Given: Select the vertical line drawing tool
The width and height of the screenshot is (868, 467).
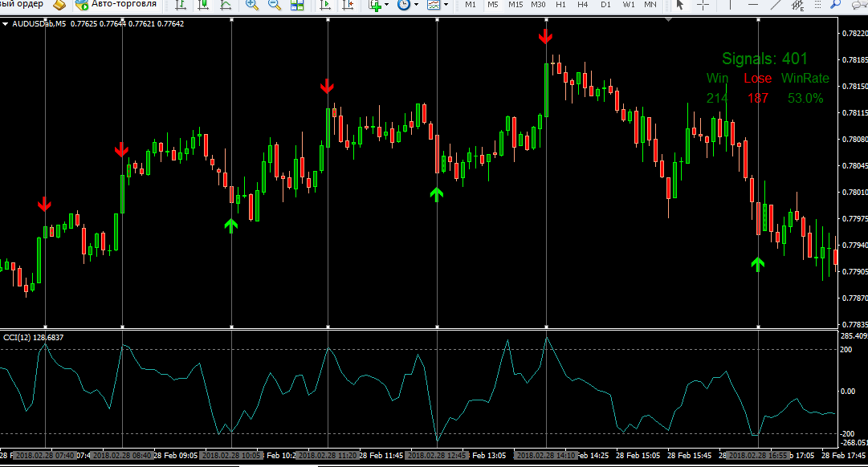Looking at the screenshot, I should click(730, 5).
